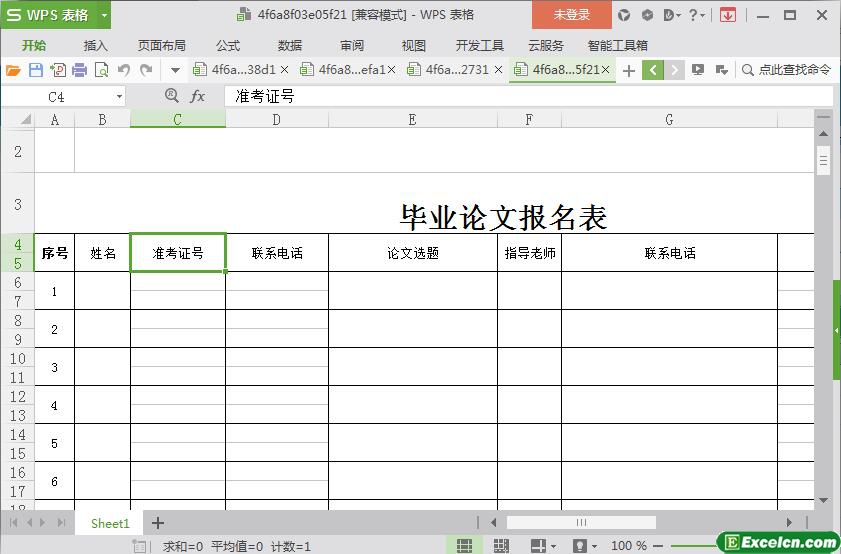Open the 审阅 ribbon tab
Screen dimensions: 841x554
pos(352,46)
